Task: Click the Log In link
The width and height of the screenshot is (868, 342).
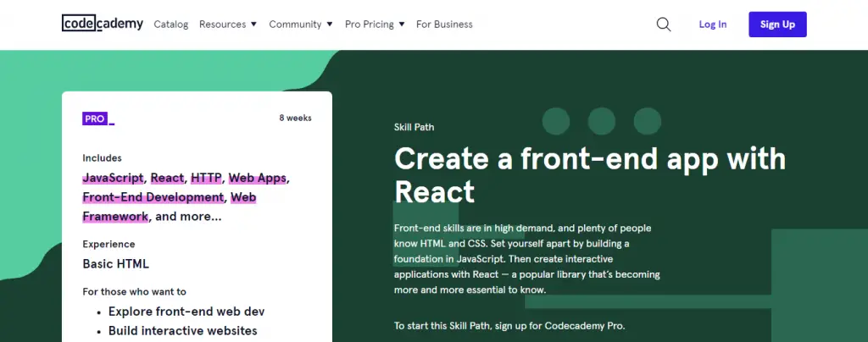Action: pos(712,25)
